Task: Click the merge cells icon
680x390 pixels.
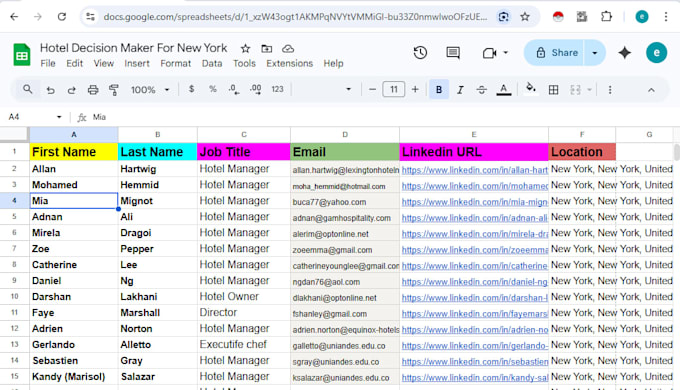Action: [x=575, y=90]
